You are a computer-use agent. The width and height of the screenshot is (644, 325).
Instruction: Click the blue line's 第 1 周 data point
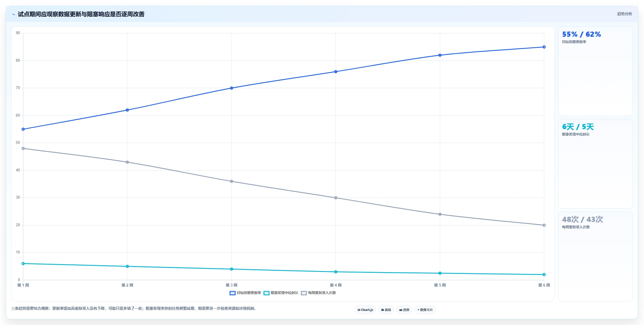click(x=23, y=129)
